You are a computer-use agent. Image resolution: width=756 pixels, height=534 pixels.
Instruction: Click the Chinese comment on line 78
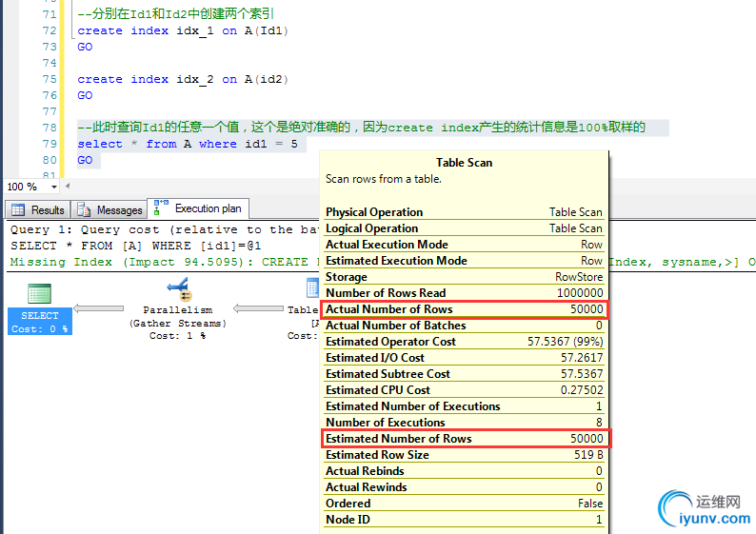[361, 128]
